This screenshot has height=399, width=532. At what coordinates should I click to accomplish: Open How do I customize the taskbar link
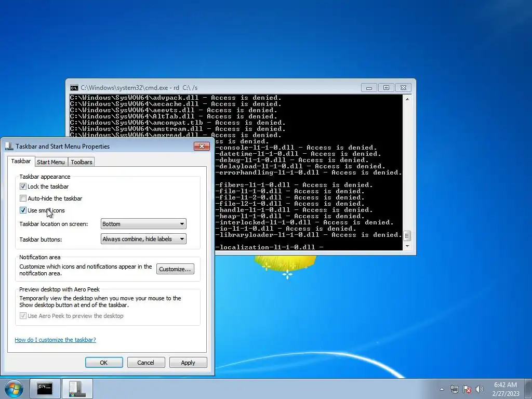[x=55, y=340]
